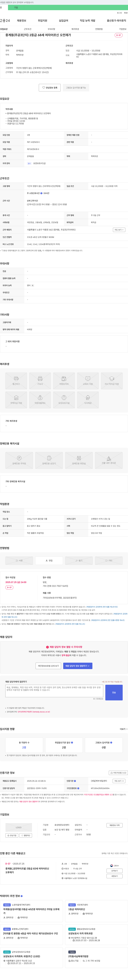Click 거짓구인광고 신고 button
The image size is (128, 980).
click(118, 773)
